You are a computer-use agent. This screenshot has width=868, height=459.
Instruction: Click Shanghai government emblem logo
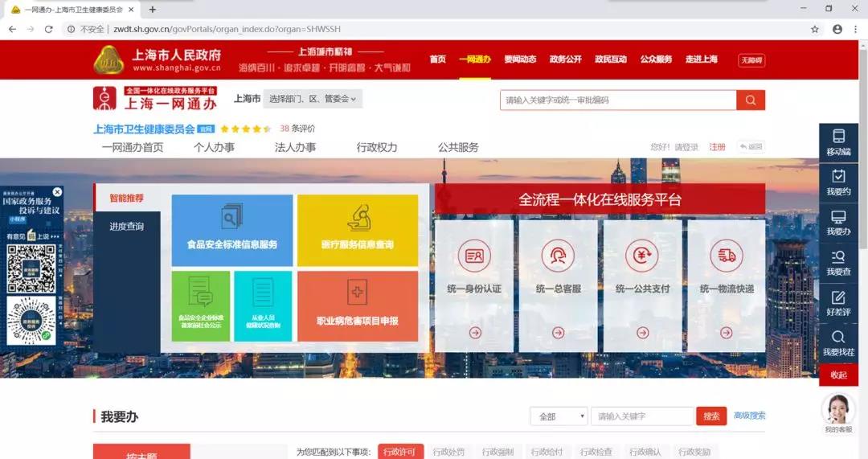pyautogui.click(x=109, y=59)
